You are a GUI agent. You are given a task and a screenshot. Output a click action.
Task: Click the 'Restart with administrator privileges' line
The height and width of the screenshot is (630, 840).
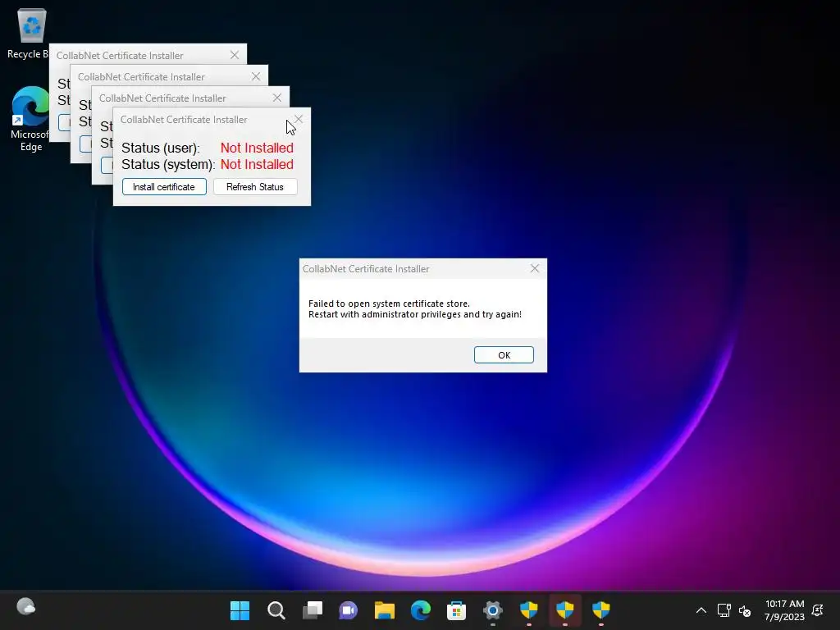pos(415,314)
